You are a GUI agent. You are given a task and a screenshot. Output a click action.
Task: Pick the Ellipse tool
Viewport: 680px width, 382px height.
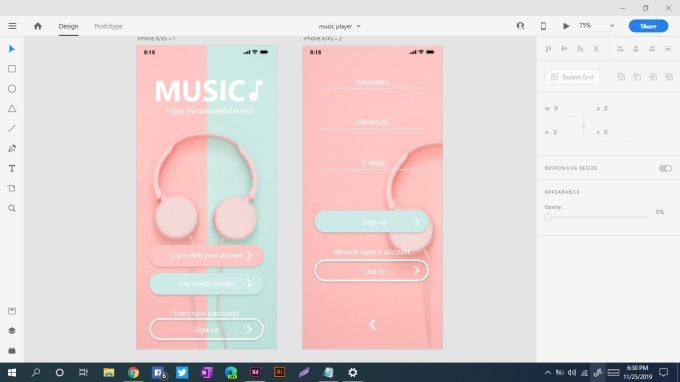coord(12,89)
